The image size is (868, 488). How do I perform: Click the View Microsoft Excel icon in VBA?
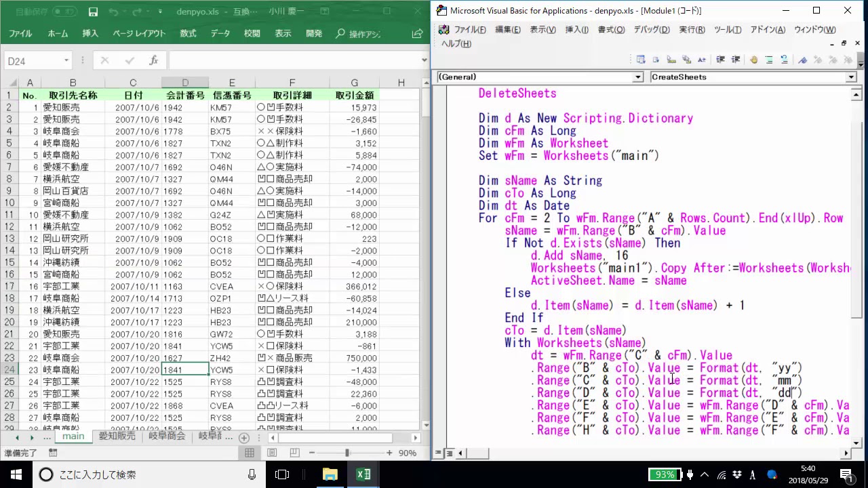tap(444, 30)
